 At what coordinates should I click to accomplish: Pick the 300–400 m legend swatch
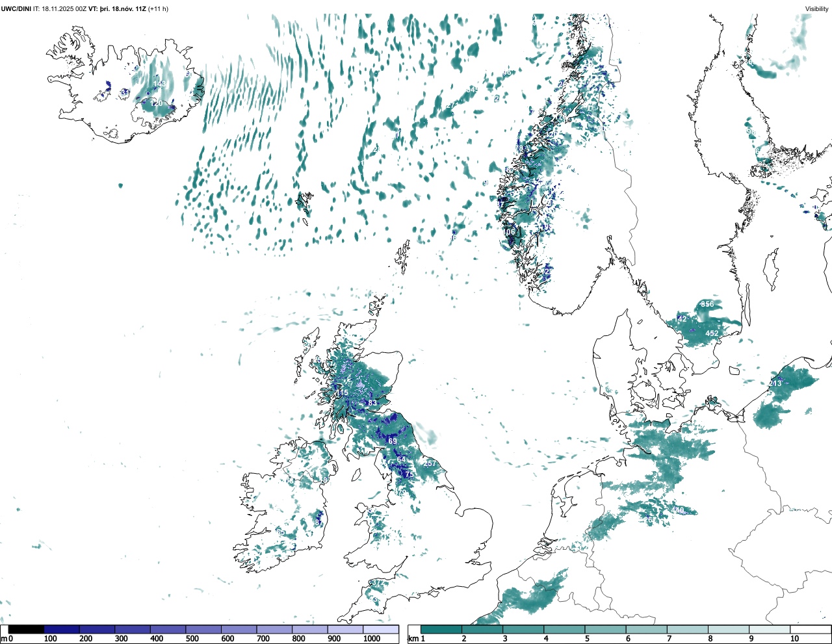tap(133, 629)
